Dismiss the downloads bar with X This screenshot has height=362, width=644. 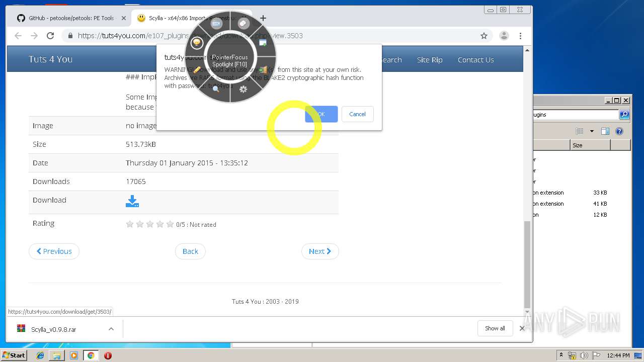click(x=522, y=328)
